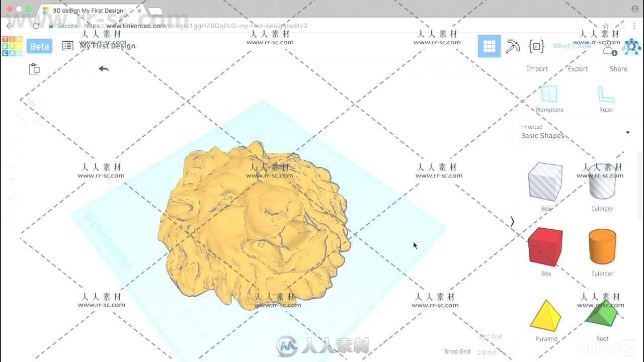Click the Export button

click(578, 69)
